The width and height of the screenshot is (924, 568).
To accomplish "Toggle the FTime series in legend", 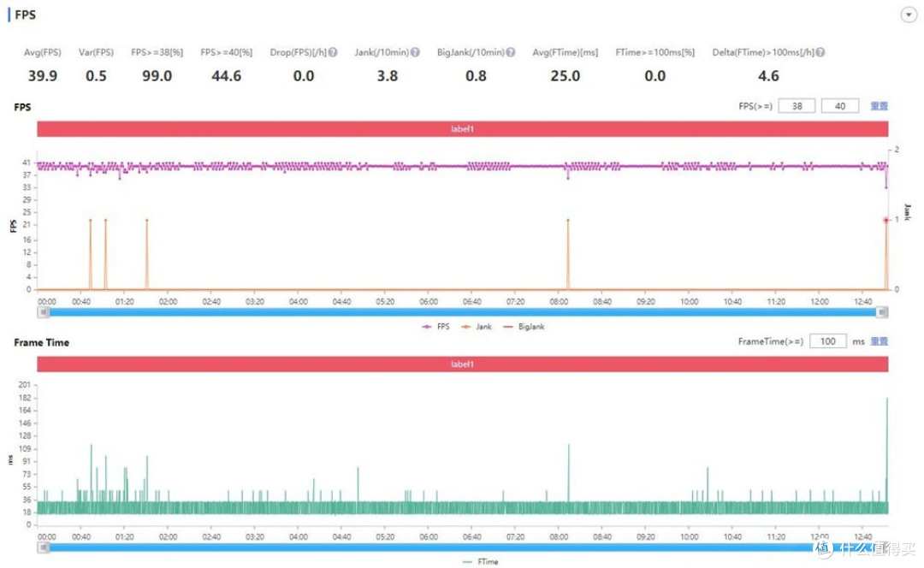I will pyautogui.click(x=481, y=562).
